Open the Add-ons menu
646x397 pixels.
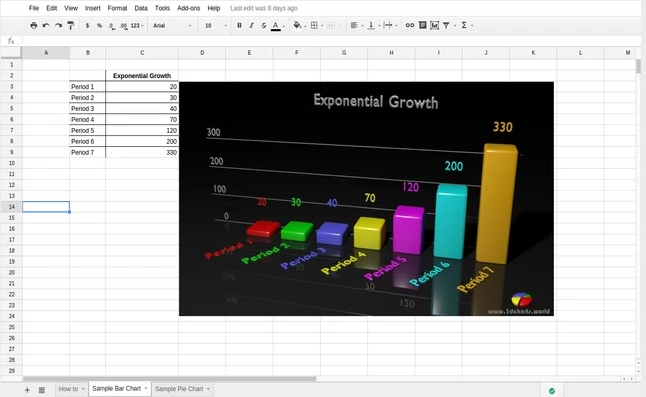click(188, 8)
